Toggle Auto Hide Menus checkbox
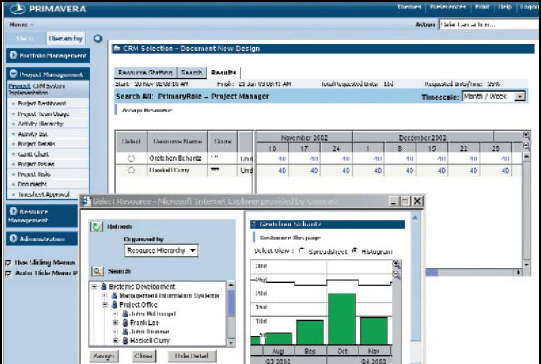541x364 pixels. (x=9, y=273)
